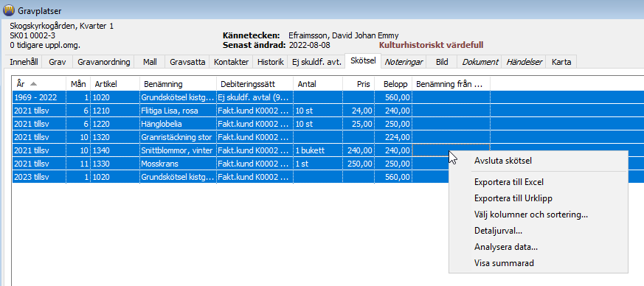
Task: Go to the Mall tab
Action: click(150, 63)
